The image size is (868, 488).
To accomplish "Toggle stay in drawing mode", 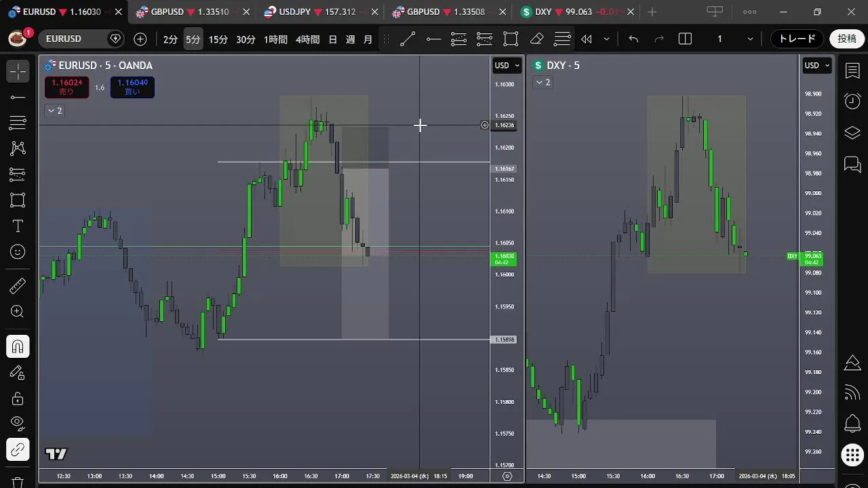I will click(18, 373).
